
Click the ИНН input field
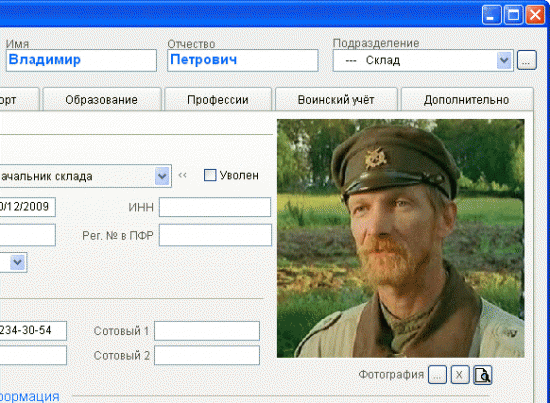click(215, 207)
